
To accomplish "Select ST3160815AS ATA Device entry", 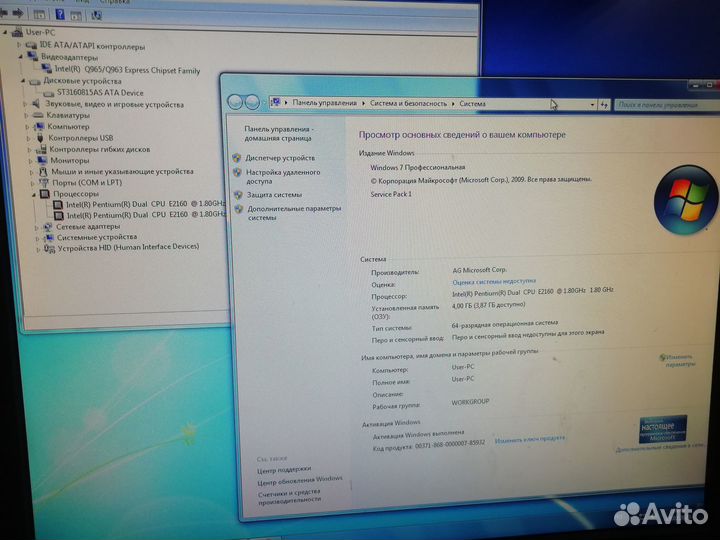I will (x=100, y=92).
